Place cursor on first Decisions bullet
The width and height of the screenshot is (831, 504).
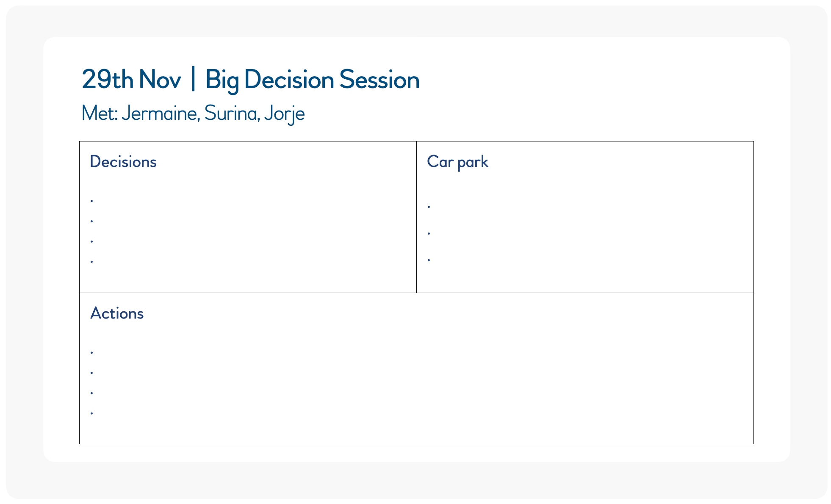click(x=92, y=200)
